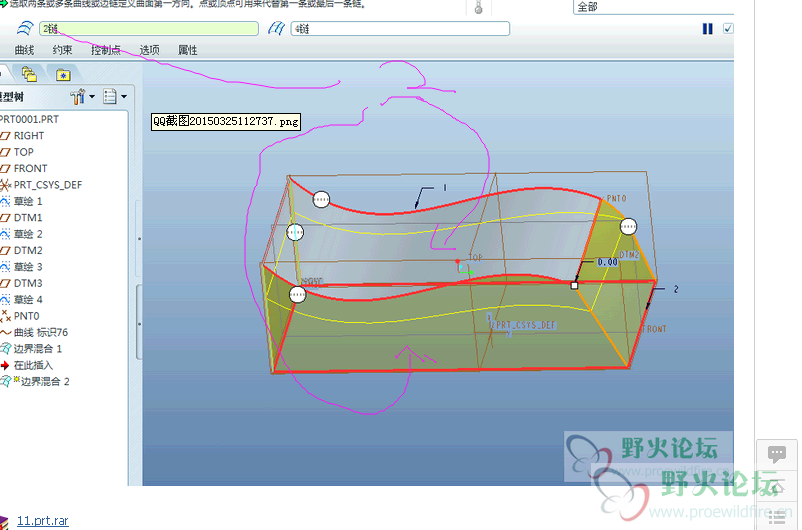The width and height of the screenshot is (802, 530).
Task: Select the TOP datum plane in tree
Action: click(x=24, y=152)
